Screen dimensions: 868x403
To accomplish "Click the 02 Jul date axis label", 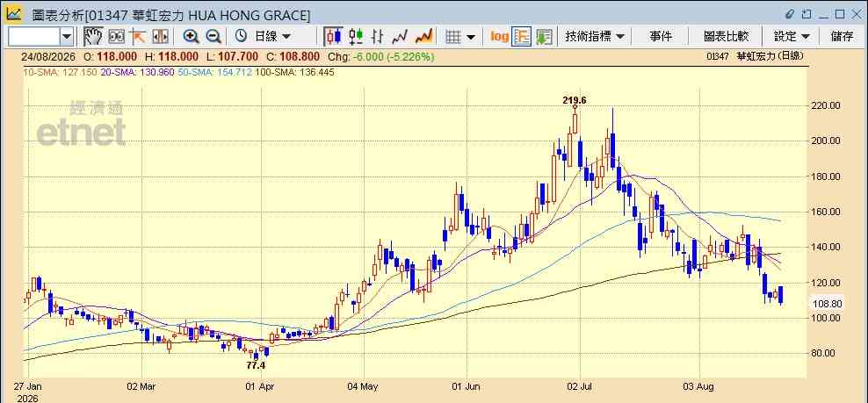I will click(580, 385).
